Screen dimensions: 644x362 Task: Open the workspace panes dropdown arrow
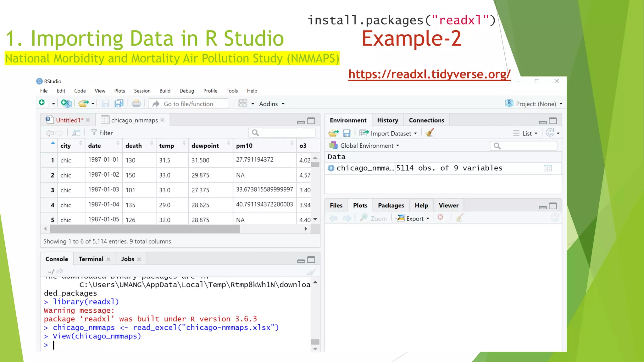coord(253,104)
